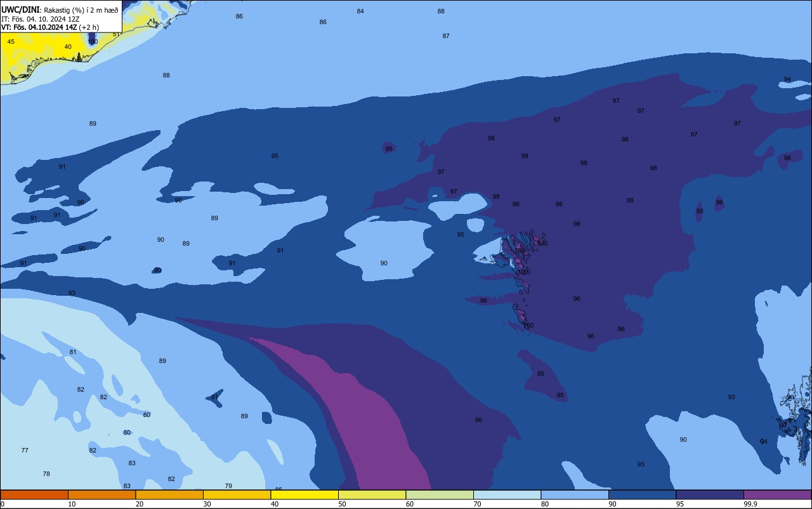Click the 'IT: Fös. 04. 10. 2024 12Z' line
The height and width of the screenshot is (509, 812).
click(x=40, y=19)
